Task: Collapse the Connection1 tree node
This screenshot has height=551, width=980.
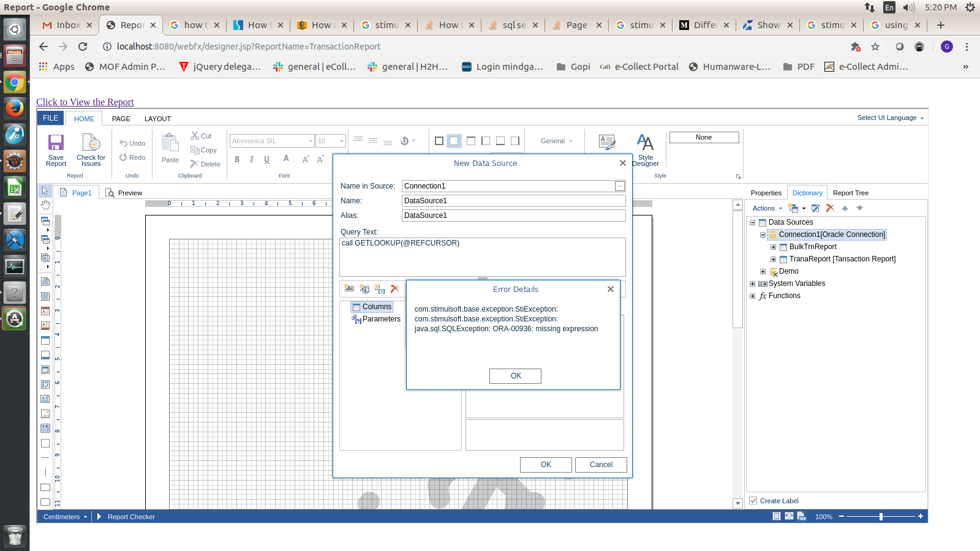Action: coord(763,234)
